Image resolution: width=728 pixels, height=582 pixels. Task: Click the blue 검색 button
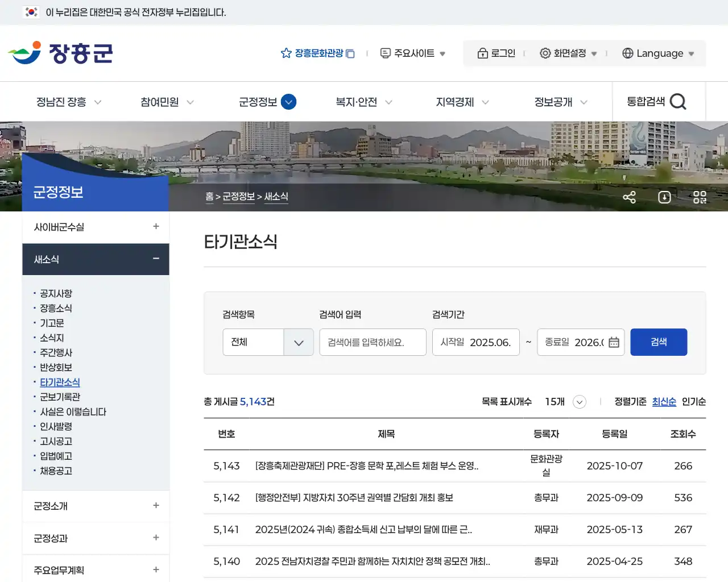659,342
